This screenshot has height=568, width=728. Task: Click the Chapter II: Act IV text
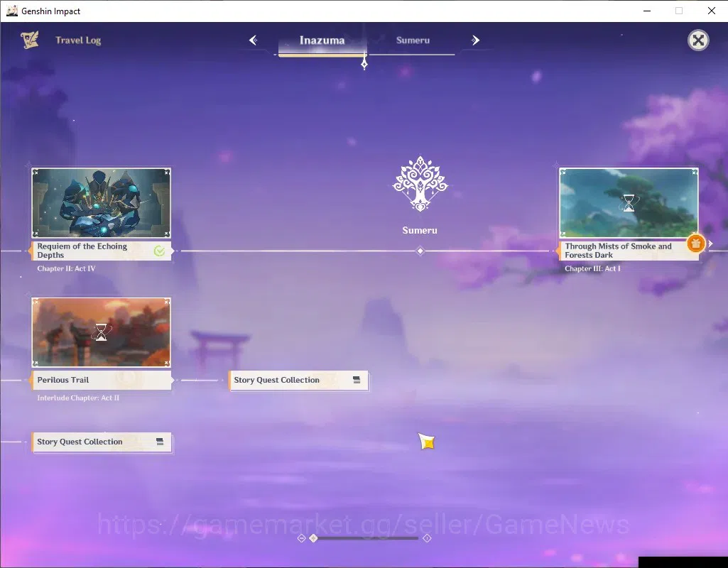[x=66, y=268]
